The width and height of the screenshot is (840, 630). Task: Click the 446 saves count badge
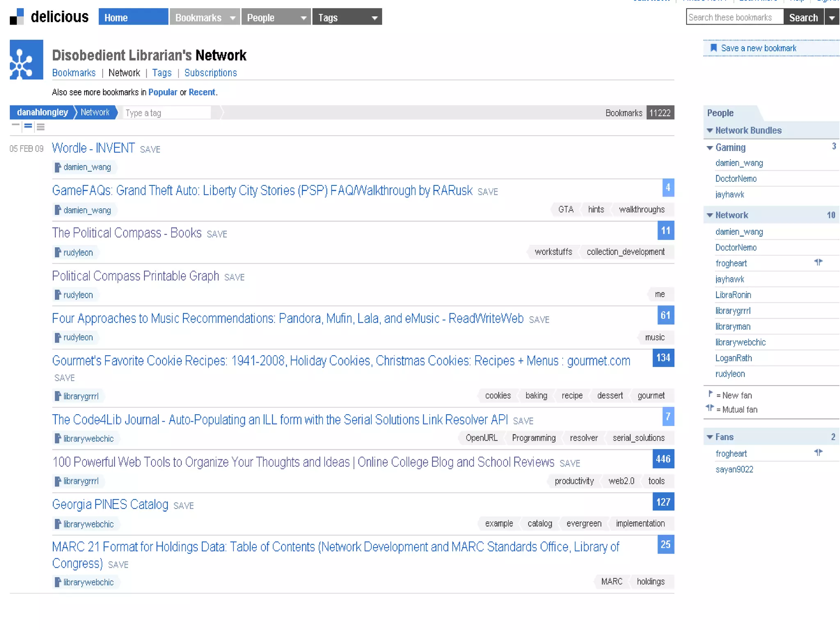(x=663, y=459)
